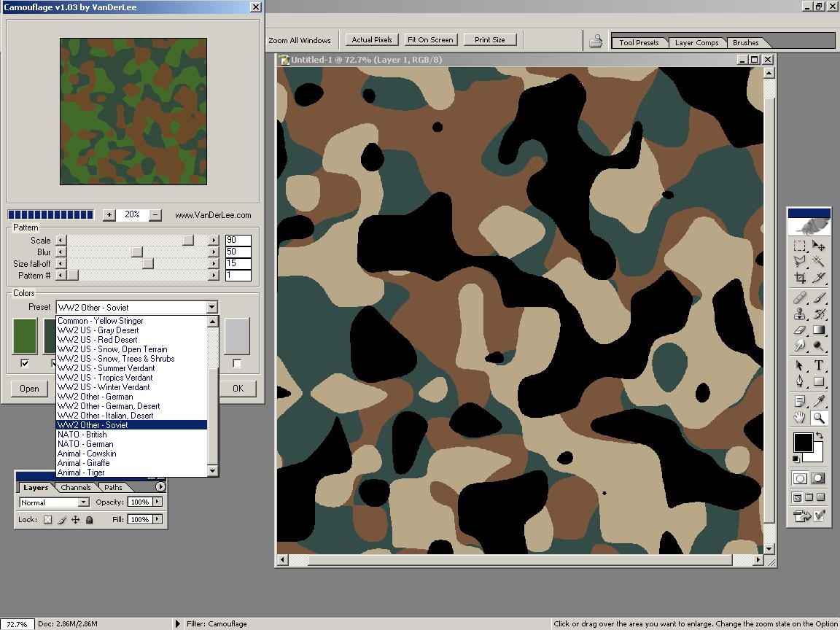Enable the gray color swatch checkbox
Screen dimensions: 840x630
tap(237, 363)
